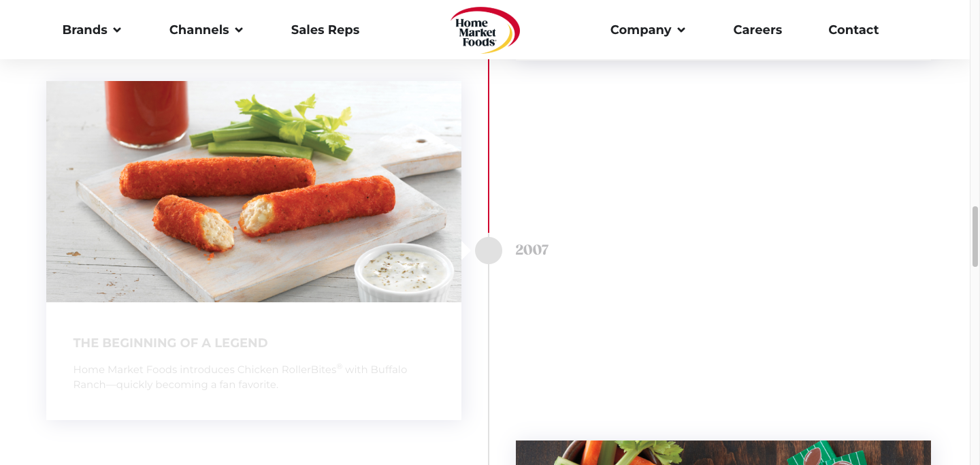Open the Brands menu
980x465 pixels.
click(x=92, y=30)
